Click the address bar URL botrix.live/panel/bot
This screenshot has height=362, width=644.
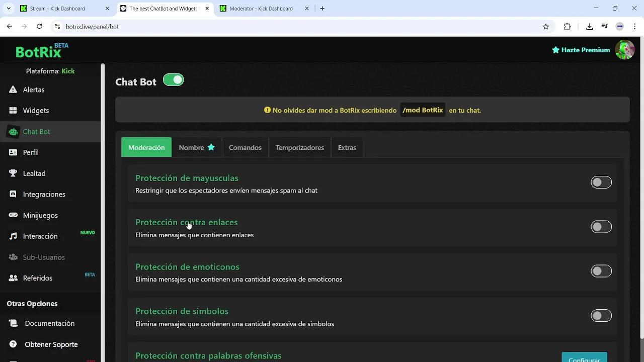click(92, 27)
